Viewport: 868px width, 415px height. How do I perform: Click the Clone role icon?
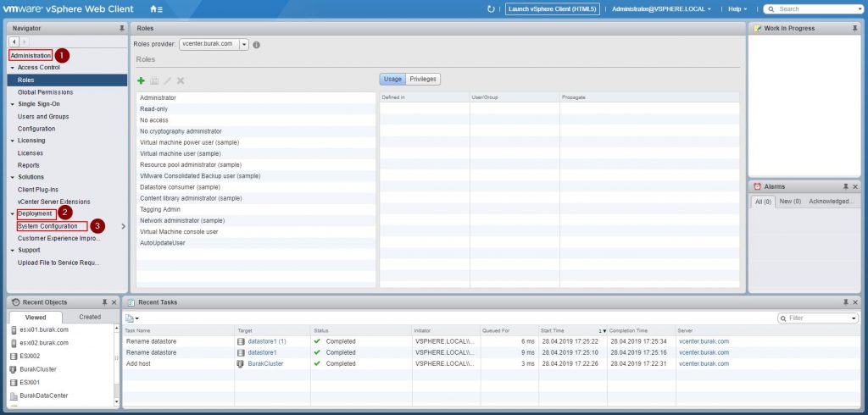click(x=154, y=80)
